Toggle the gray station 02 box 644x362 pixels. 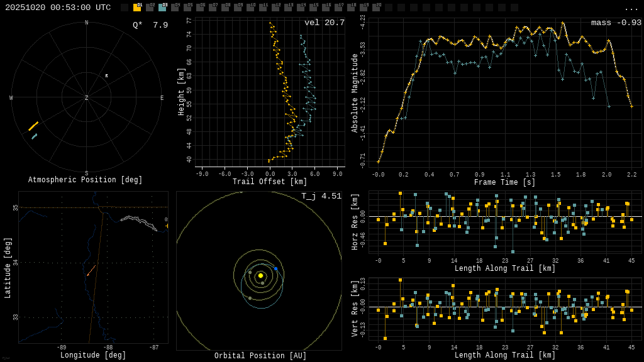click(x=150, y=8)
